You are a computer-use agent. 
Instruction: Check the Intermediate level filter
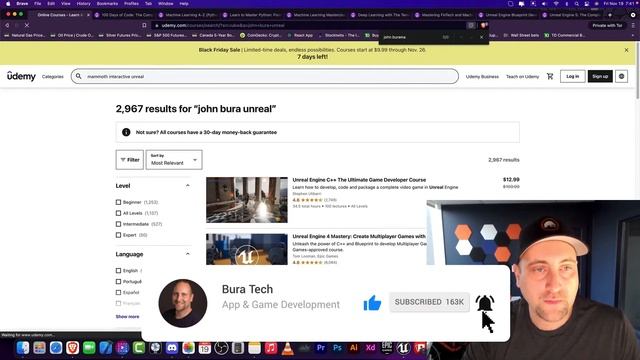118,224
